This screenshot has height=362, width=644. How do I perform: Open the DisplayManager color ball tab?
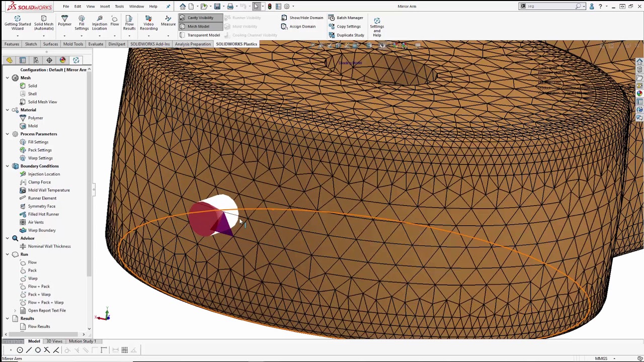point(62,60)
